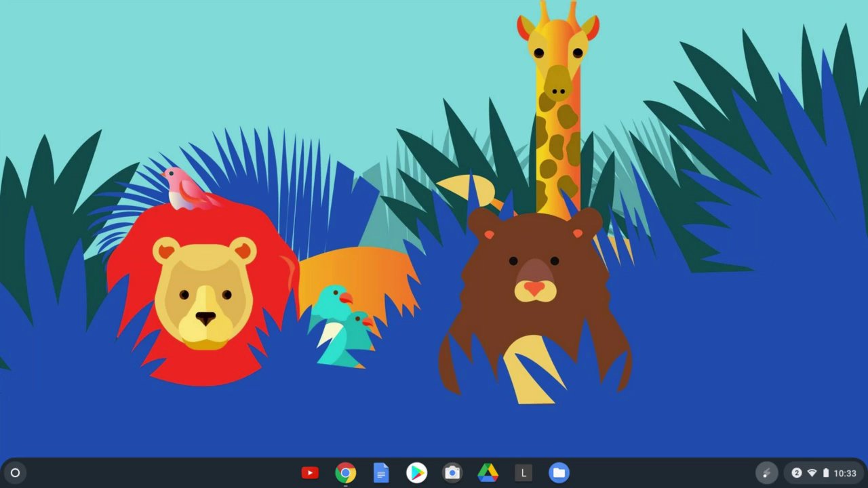Open Google Drive from the shelf
868x488 pixels.
click(488, 473)
